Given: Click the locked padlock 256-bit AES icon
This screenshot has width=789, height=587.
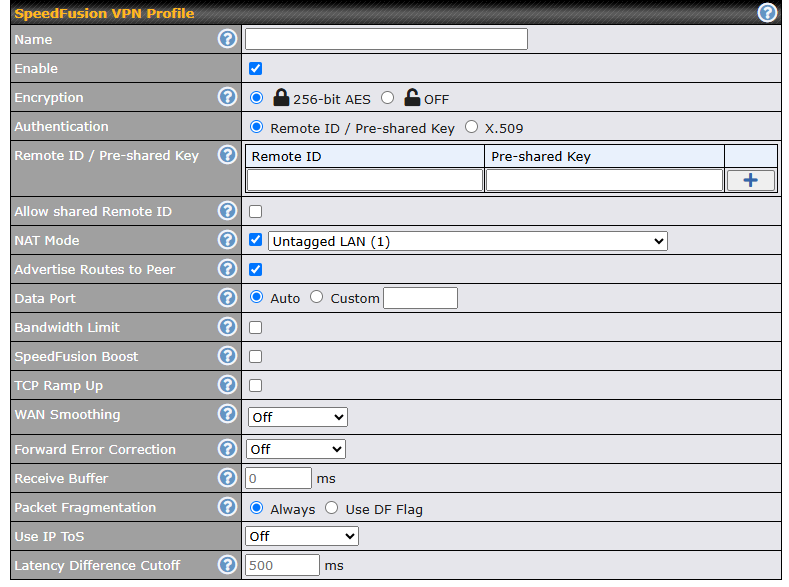Looking at the screenshot, I should tap(281, 97).
